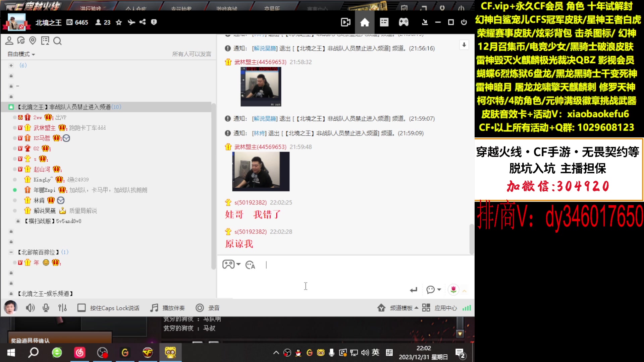Click the 解说昊巍 link in the 21:56:16 notice
This screenshot has width=644, height=362.
point(265,48)
